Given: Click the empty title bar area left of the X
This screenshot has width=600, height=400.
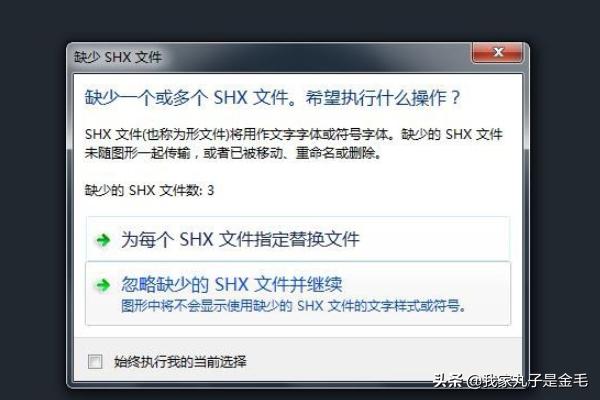Looking at the screenshot, I should coord(314,57).
